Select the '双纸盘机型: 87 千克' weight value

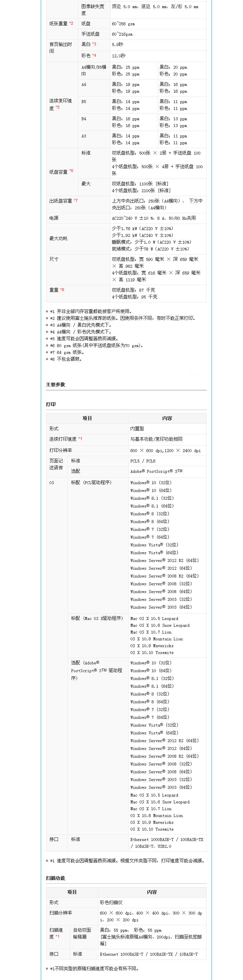click(133, 290)
